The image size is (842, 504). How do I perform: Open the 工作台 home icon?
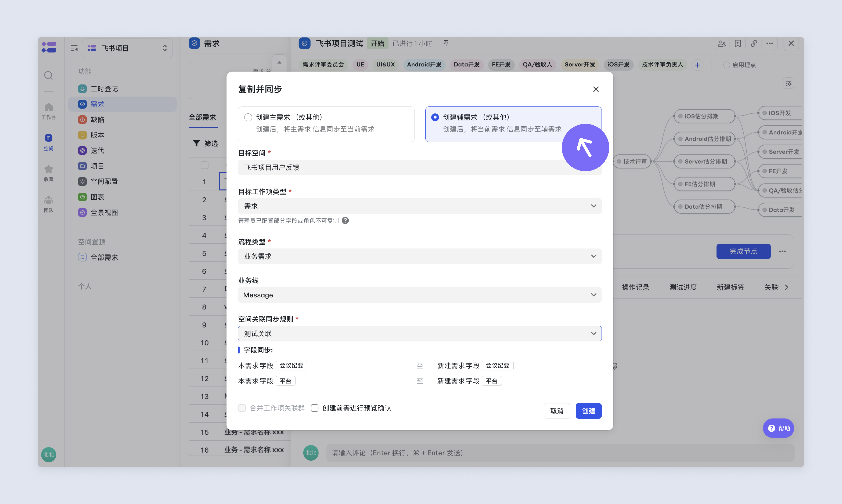tap(49, 111)
